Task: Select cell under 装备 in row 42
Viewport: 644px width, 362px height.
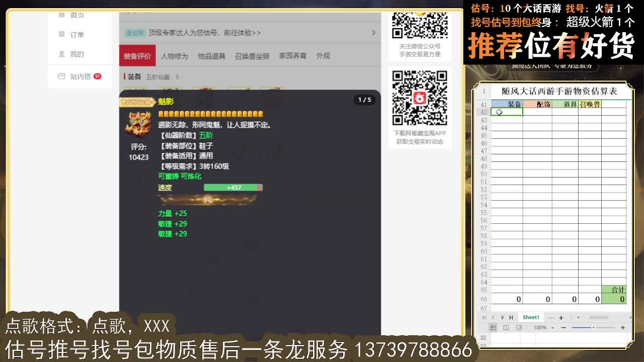Action: point(507,112)
